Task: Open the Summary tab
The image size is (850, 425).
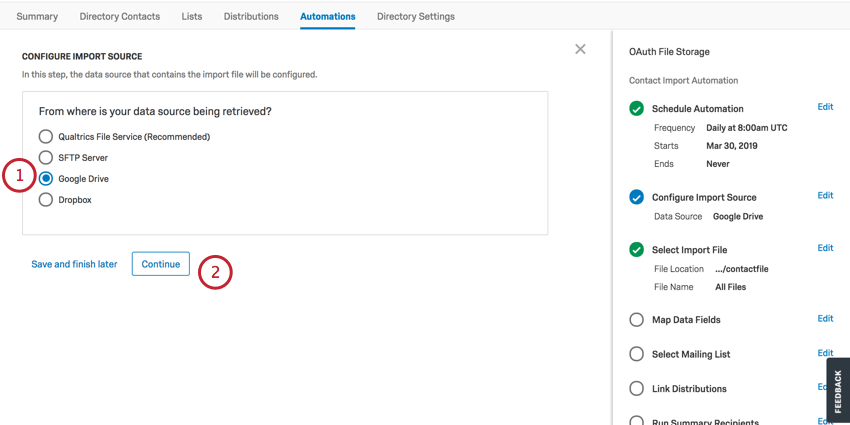Action: (x=37, y=16)
